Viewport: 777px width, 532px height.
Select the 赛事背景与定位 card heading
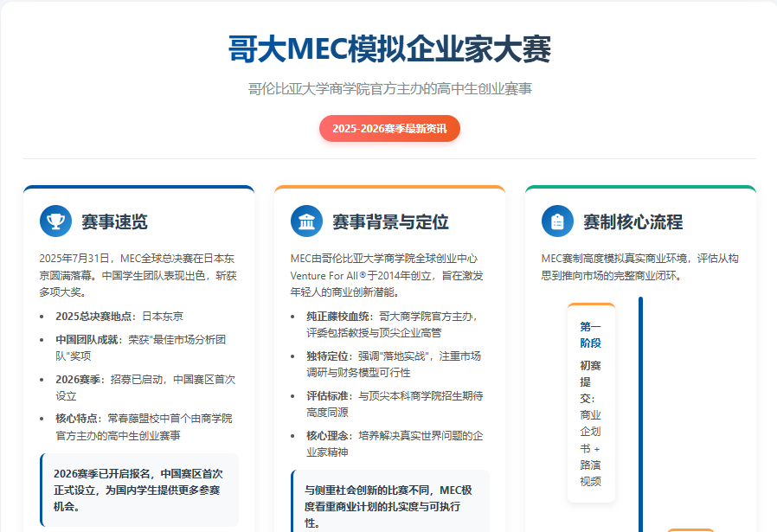tap(390, 221)
